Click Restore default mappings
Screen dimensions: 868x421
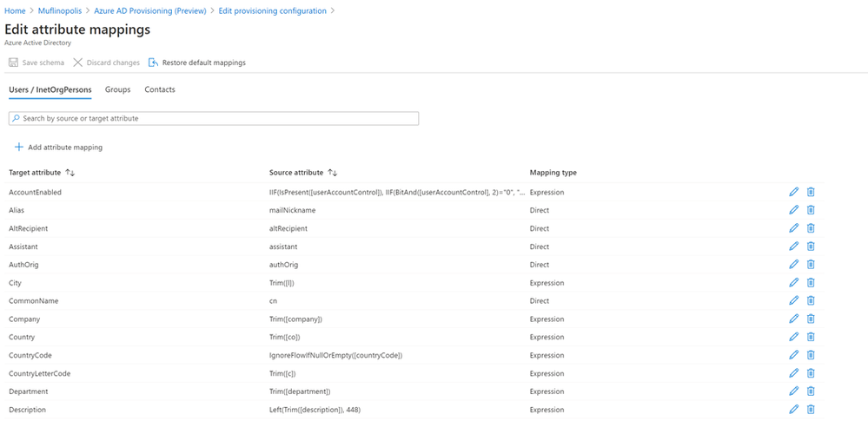[x=197, y=62]
